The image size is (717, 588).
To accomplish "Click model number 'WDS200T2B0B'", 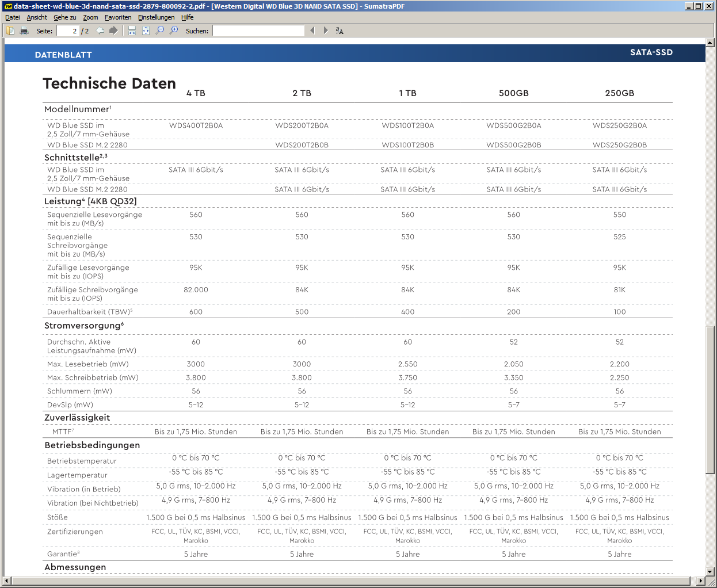I will click(302, 145).
